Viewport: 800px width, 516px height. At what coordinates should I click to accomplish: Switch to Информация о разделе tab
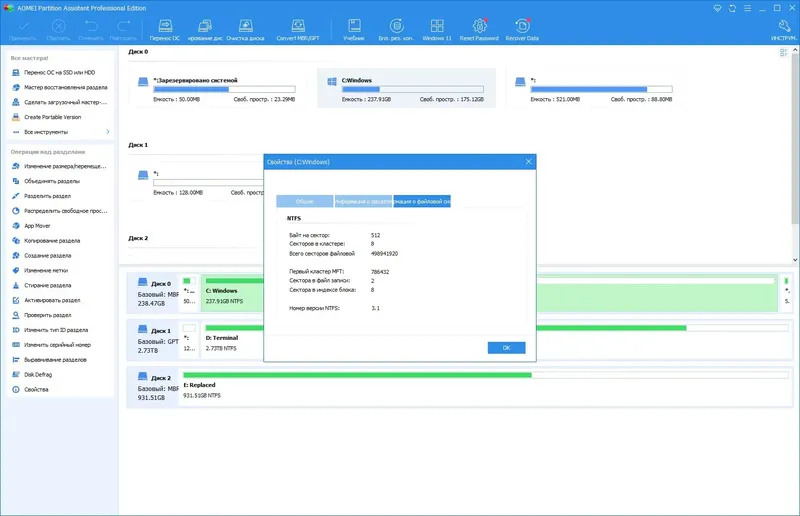tap(363, 201)
